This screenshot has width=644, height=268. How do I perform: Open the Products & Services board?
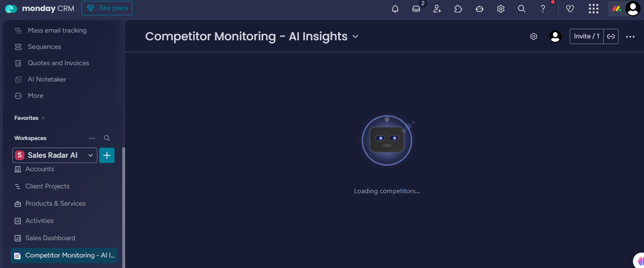click(x=56, y=203)
